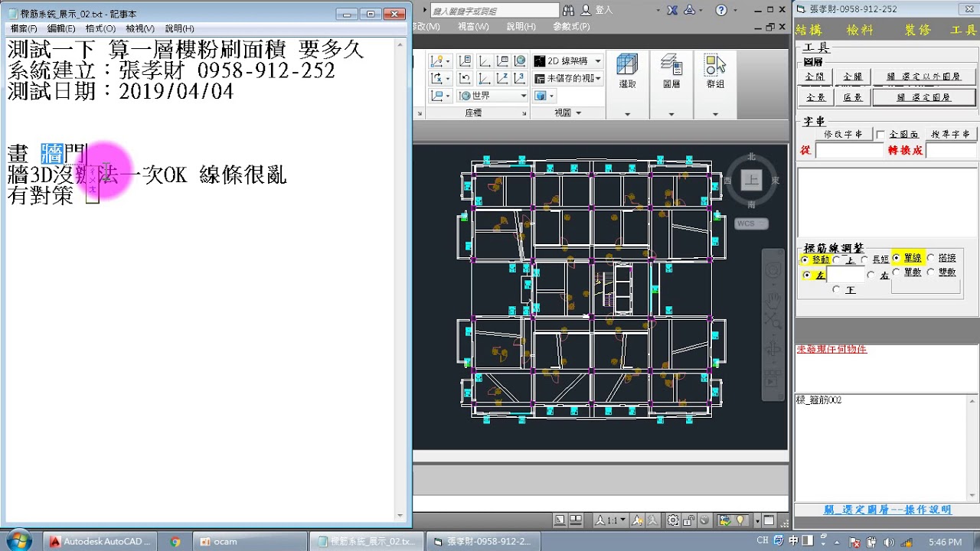
Task: Click the isolate objects light bulb icon
Action: [x=740, y=520]
